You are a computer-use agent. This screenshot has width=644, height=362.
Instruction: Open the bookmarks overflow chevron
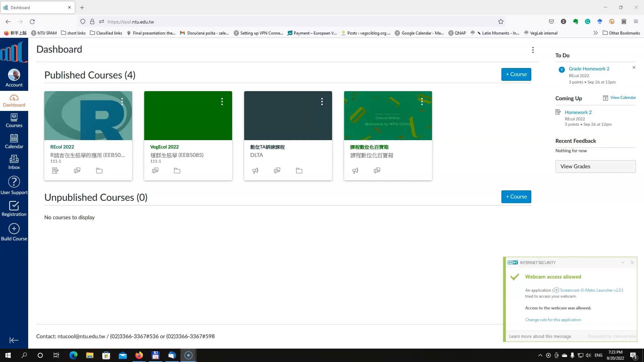coord(595,33)
